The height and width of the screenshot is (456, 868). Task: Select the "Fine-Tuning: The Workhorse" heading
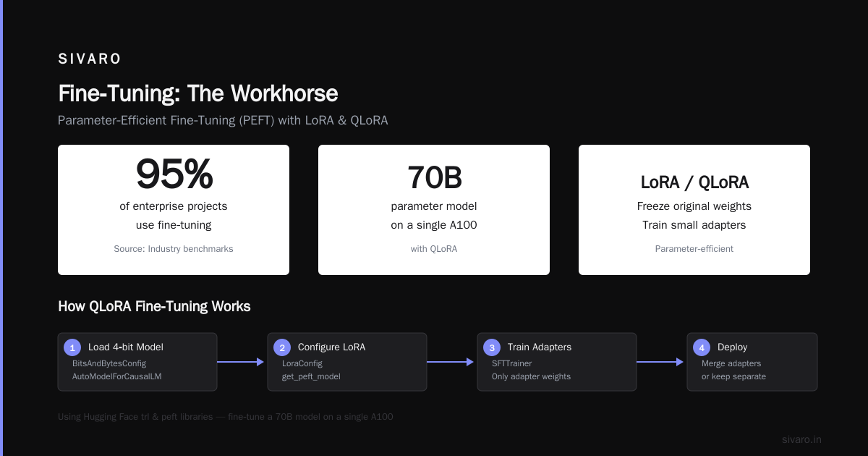(197, 93)
